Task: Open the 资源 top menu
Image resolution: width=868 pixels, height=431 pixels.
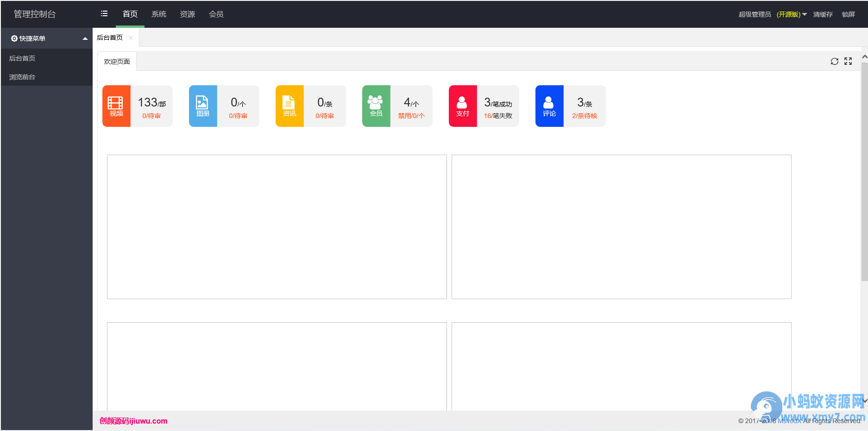Action: point(188,14)
